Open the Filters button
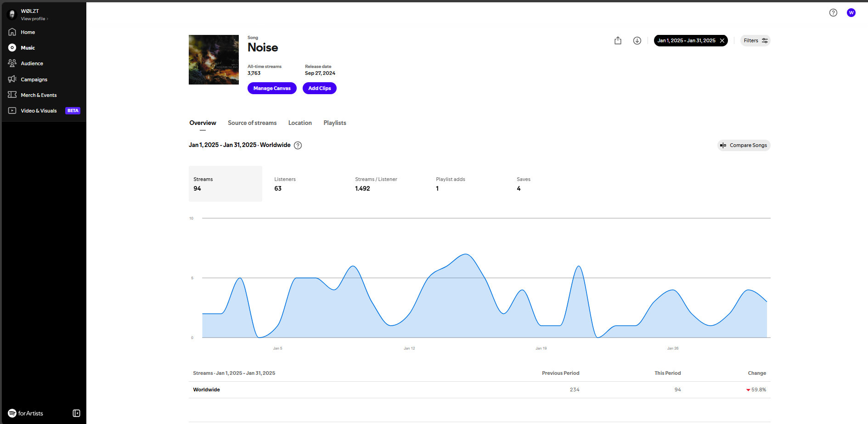Viewport: 868px width, 424px height. [755, 40]
